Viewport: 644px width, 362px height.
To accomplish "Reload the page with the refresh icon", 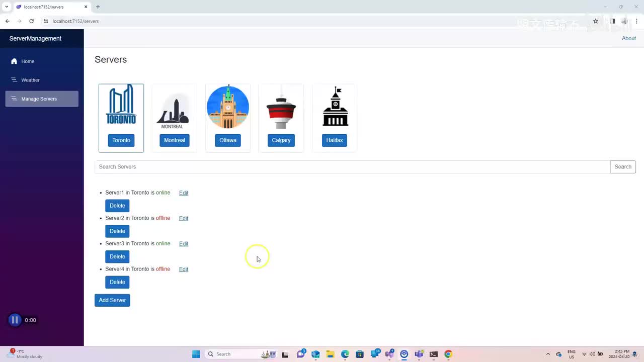I will point(31,21).
